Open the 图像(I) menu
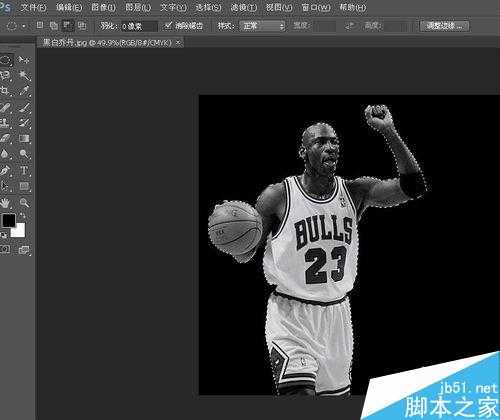Screen dimensions: 500x420 tap(103, 7)
